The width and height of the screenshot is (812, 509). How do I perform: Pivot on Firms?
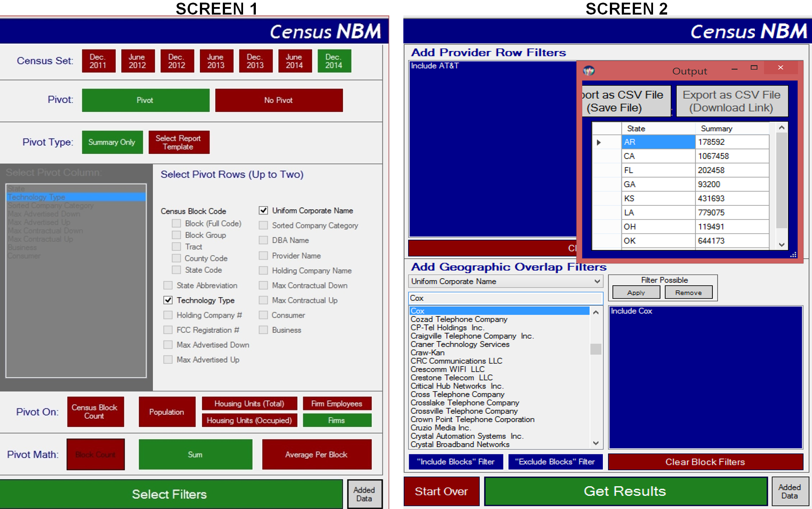pos(337,420)
